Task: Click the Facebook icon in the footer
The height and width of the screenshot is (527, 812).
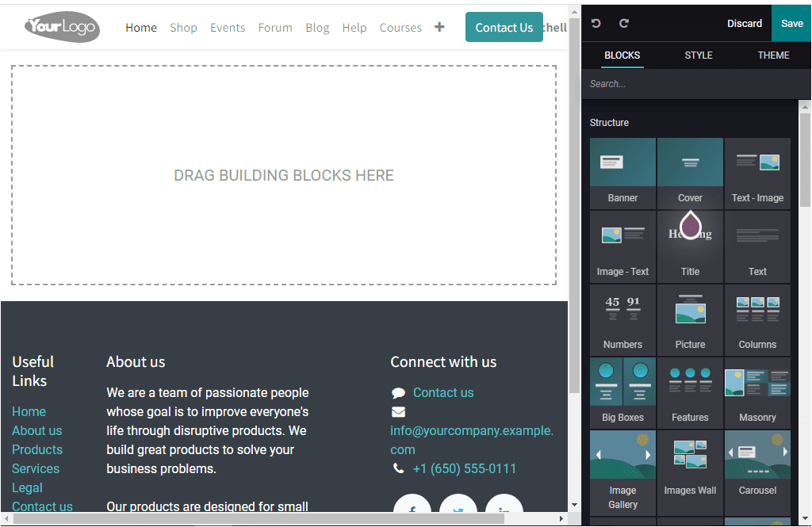Action: 412,507
